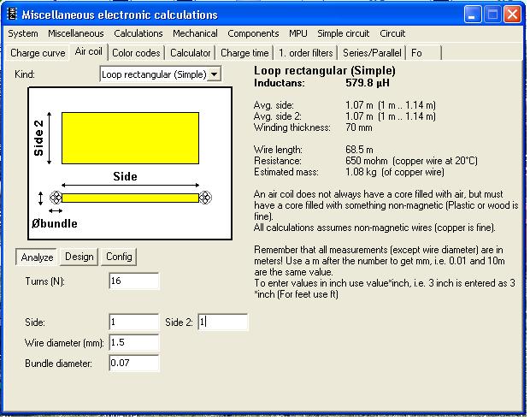Open the Circuit menu
Image resolution: width=530 pixels, height=420 pixels.
392,33
